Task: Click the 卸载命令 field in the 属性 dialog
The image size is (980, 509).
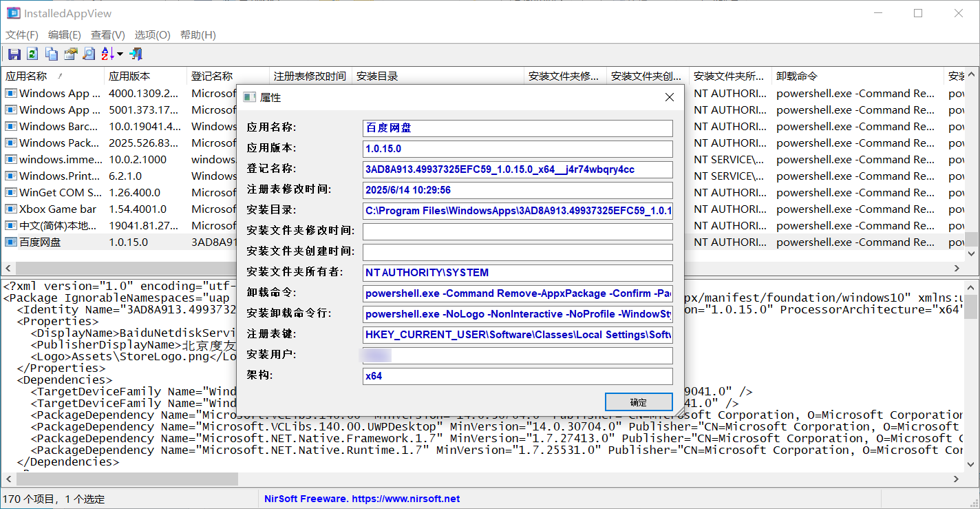Action: [x=518, y=293]
